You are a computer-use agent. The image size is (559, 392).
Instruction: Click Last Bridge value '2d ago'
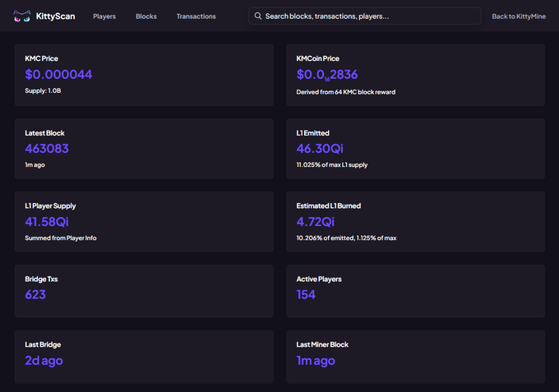click(44, 361)
